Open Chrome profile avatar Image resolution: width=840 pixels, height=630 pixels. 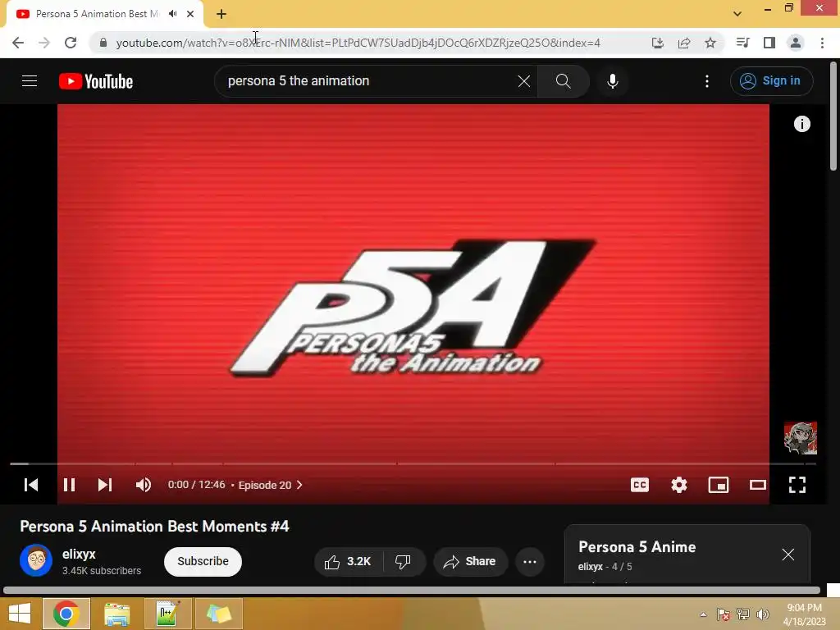pos(796,43)
